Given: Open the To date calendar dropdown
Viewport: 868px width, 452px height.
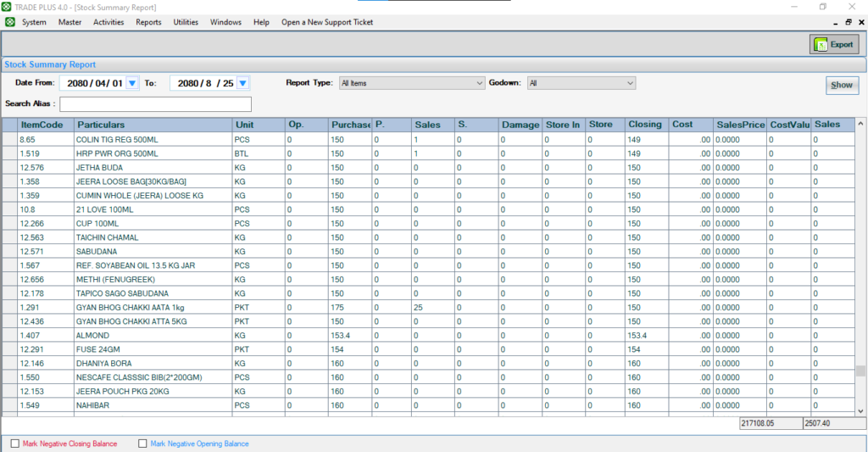Looking at the screenshot, I should (x=242, y=83).
